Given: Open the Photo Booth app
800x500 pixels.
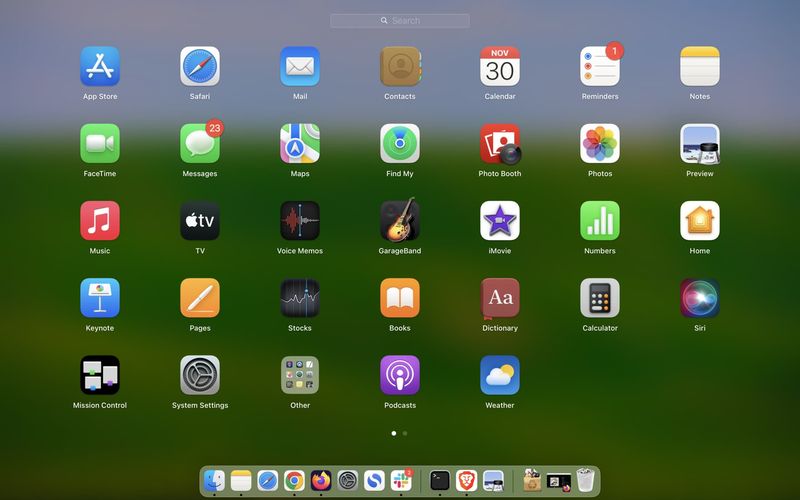Looking at the screenshot, I should coord(500,143).
